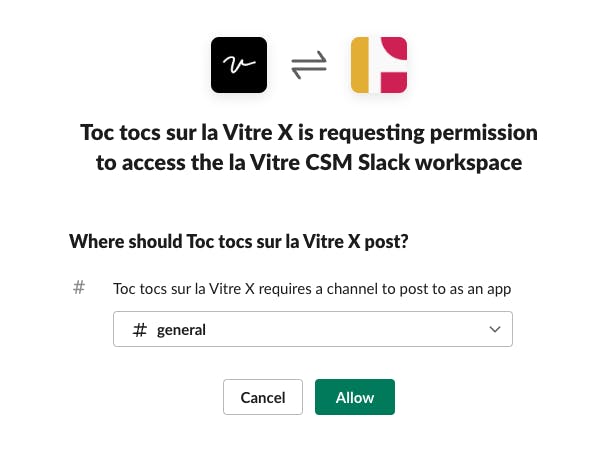Click the bottom left-pointing arrow of the swap icon
This screenshot has width=614, height=469.
click(x=309, y=72)
